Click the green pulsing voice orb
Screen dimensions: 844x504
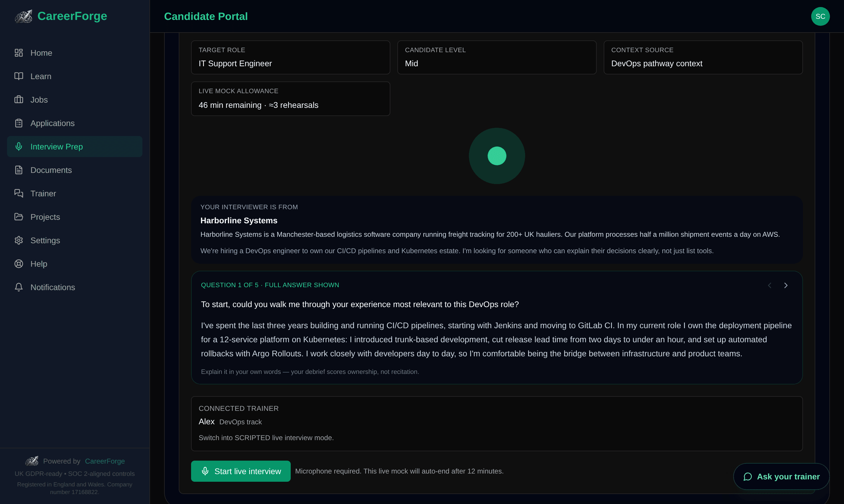pos(497,156)
